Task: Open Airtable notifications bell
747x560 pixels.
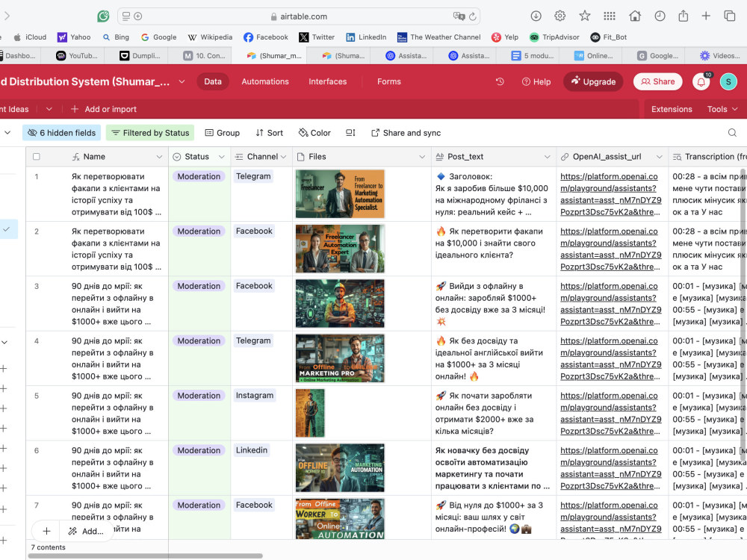Action: point(701,82)
